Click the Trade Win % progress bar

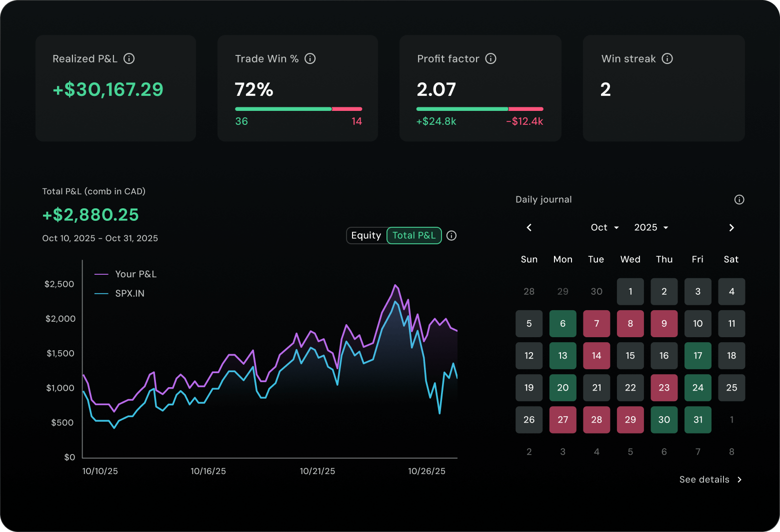click(298, 108)
